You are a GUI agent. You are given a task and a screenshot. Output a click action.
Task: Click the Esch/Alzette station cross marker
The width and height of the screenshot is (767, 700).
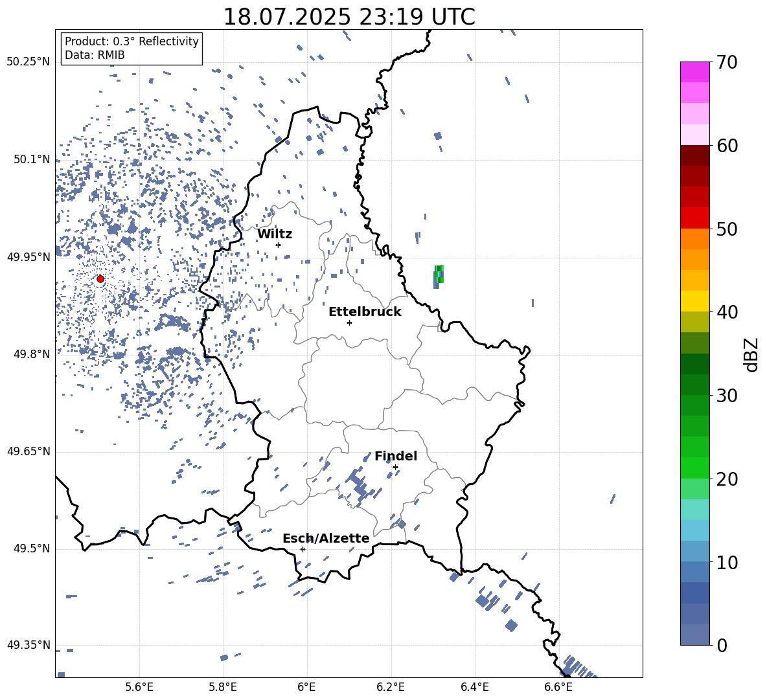tap(303, 549)
